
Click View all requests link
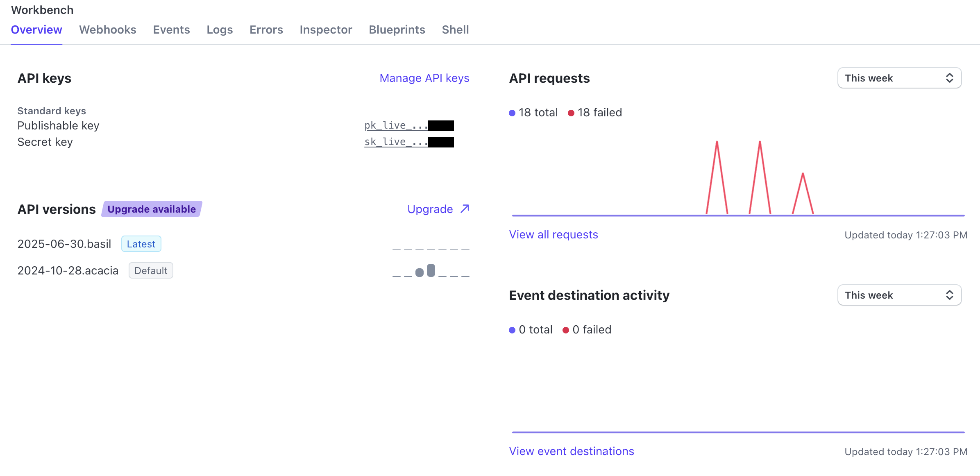pos(553,235)
